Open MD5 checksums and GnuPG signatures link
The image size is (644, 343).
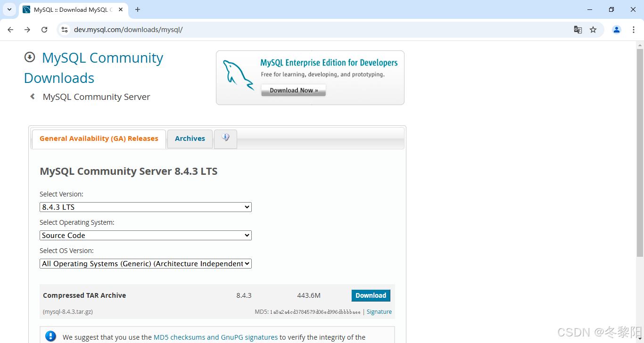point(215,337)
